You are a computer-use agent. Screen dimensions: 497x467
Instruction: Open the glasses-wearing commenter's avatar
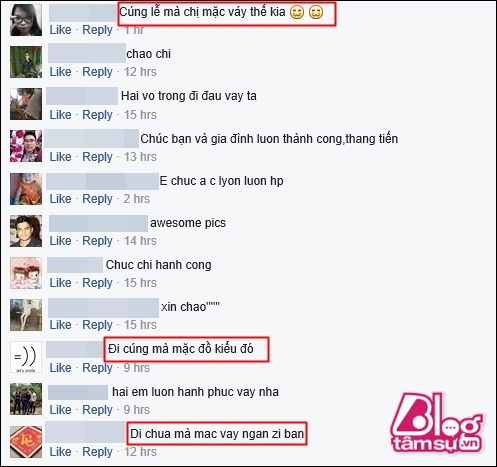tap(26, 20)
